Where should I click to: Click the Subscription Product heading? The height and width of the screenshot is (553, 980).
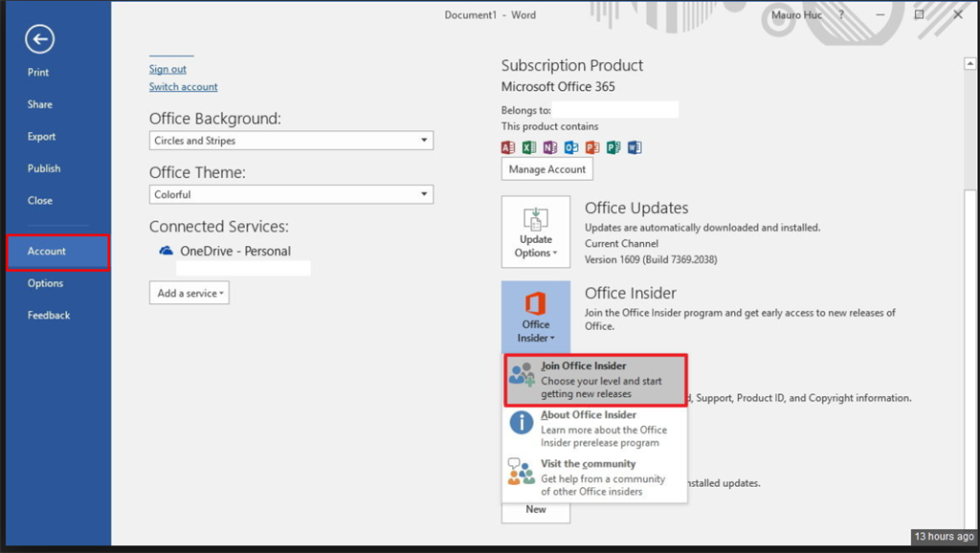coord(572,65)
